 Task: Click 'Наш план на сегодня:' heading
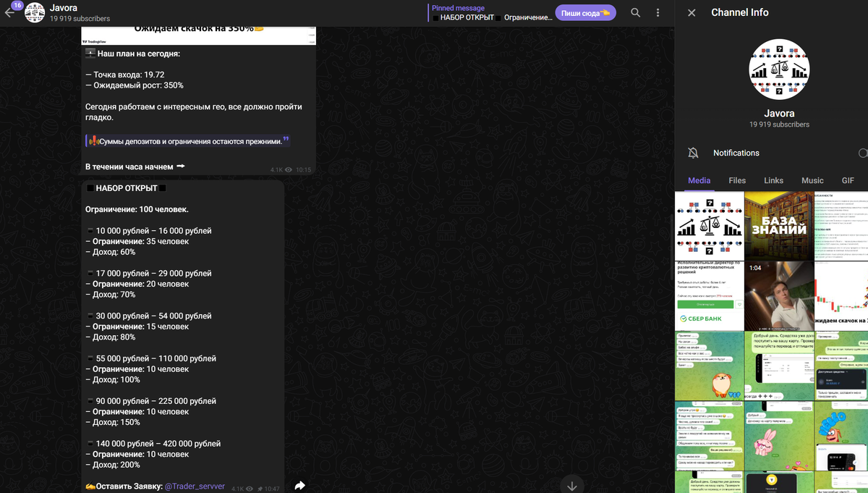[138, 54]
